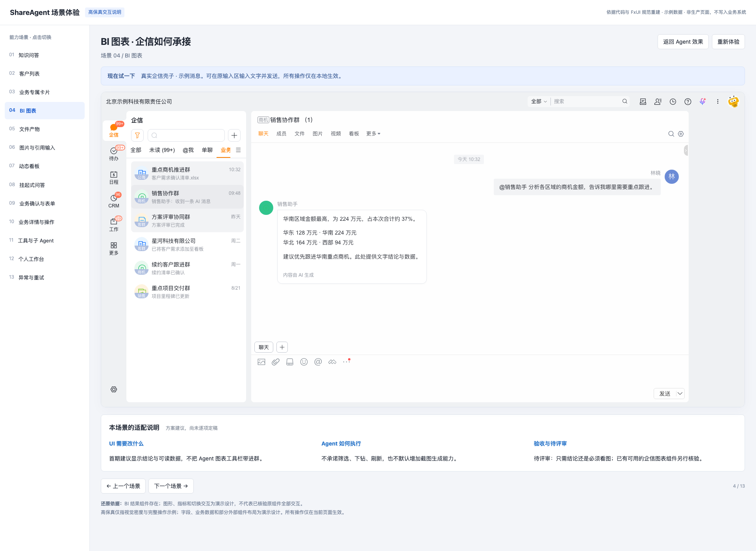
Task: Select the 看板 tab in the chat
Action: [x=354, y=134]
